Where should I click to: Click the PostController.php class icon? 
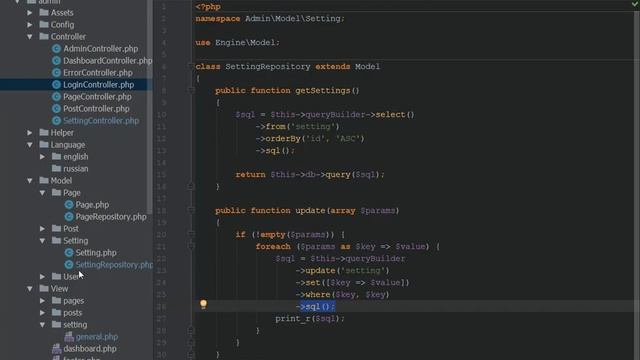(56, 109)
